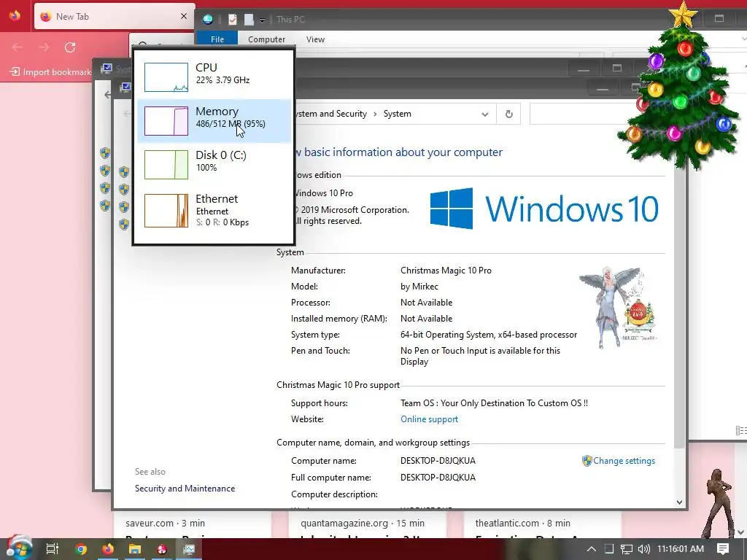The height and width of the screenshot is (560, 747).
Task: Click the saveur.com article card in Firefox
Action: point(193,525)
